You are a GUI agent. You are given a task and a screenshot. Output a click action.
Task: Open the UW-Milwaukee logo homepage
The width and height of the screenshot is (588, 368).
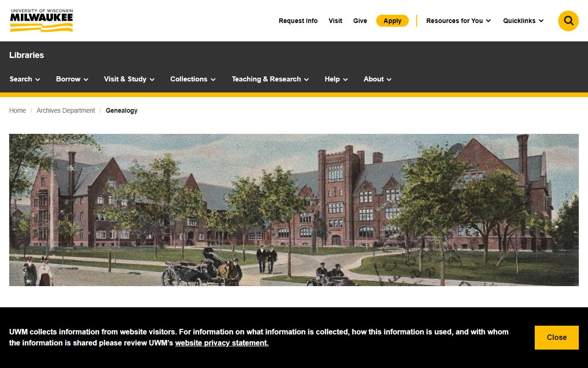click(x=41, y=21)
